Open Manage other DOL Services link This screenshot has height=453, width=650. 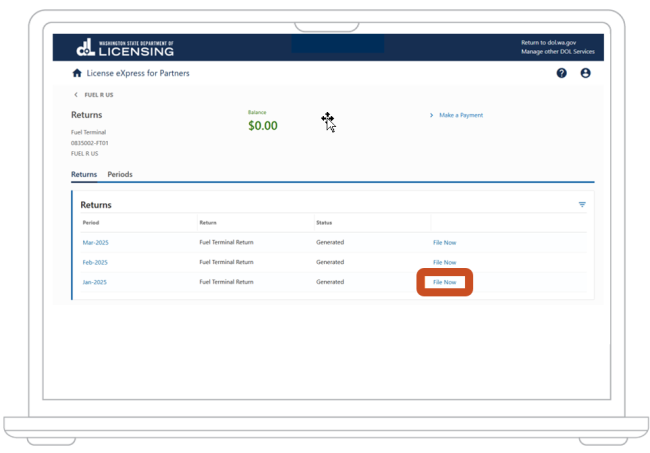point(558,52)
